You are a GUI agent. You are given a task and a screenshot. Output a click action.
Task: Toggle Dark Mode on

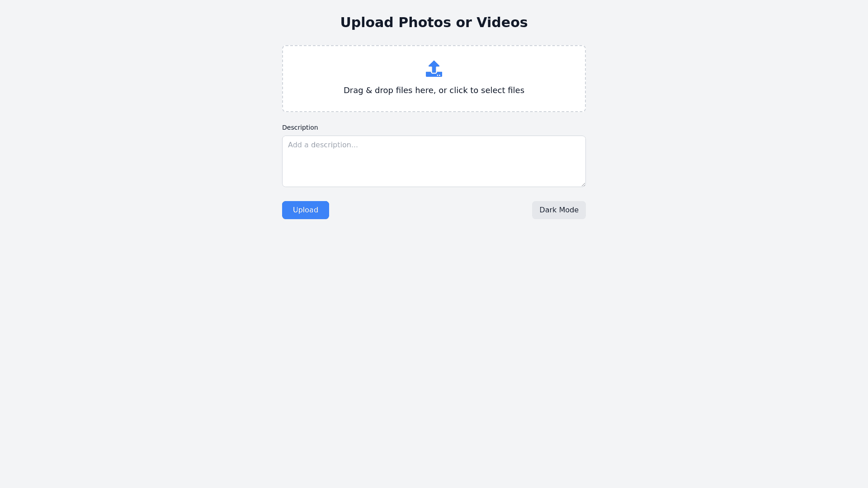click(x=559, y=210)
